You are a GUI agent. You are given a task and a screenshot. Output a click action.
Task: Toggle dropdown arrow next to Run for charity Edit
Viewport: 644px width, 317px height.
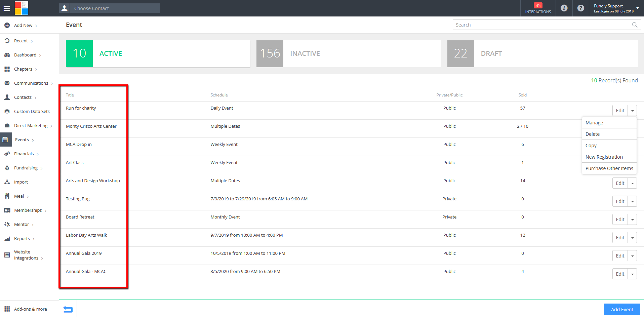tap(632, 111)
